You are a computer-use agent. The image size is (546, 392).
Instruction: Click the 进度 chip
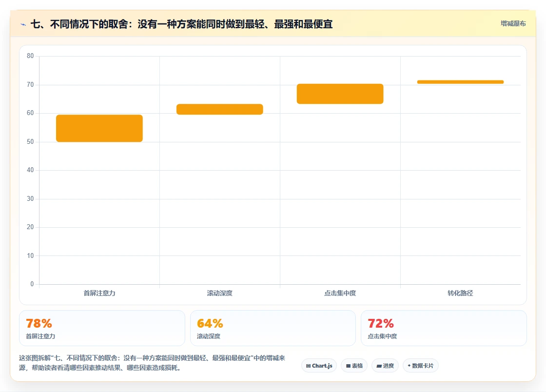tap(385, 366)
